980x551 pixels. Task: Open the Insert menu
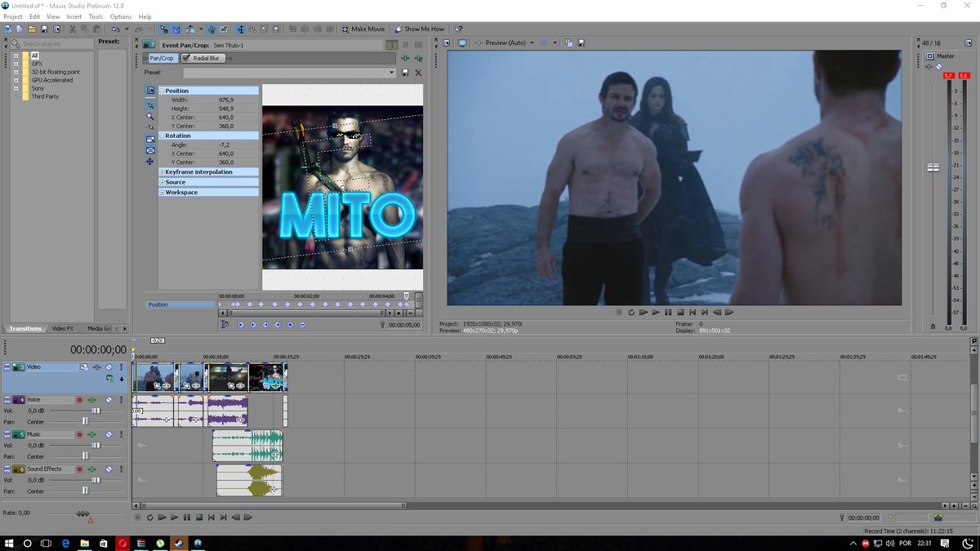pos(74,16)
